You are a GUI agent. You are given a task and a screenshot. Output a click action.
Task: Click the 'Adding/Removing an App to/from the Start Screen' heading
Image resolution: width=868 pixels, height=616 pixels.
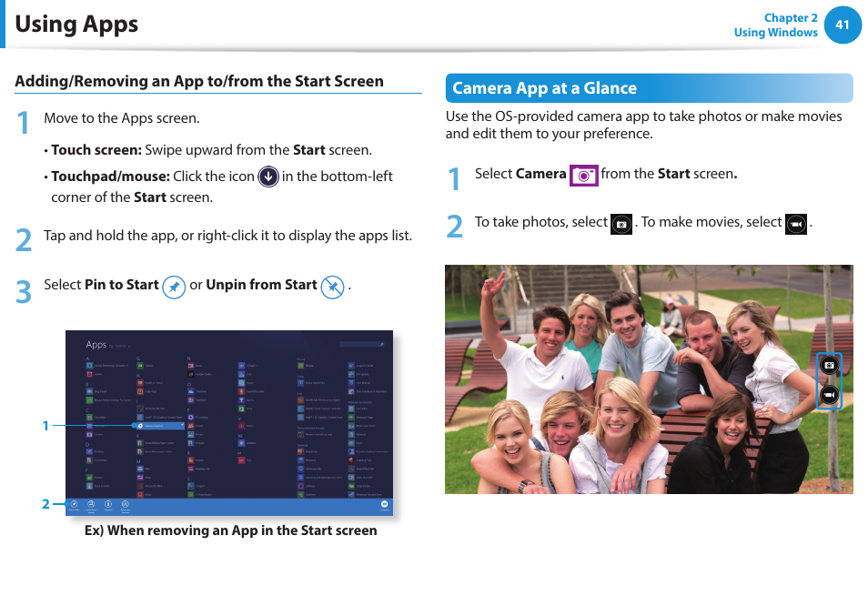[199, 81]
